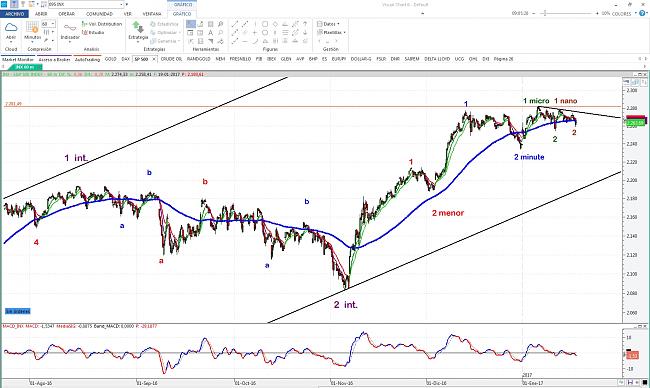Select the text 'A' annotation tool
Viewport: 650px width, 388px height.
211,32
